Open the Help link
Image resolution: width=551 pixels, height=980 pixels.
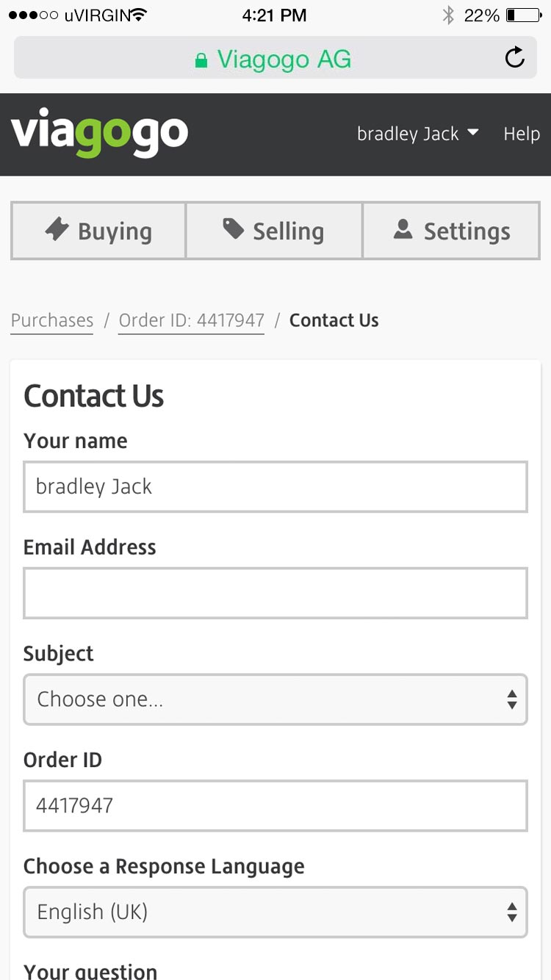pyautogui.click(x=522, y=134)
